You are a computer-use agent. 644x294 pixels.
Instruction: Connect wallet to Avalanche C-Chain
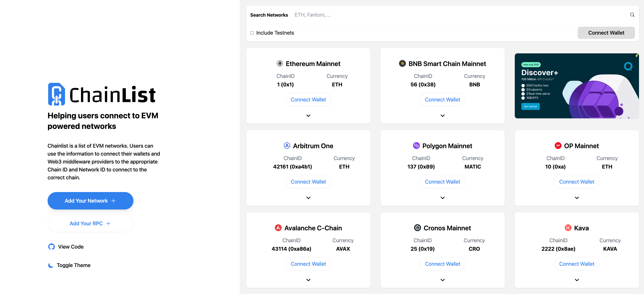(x=308, y=264)
